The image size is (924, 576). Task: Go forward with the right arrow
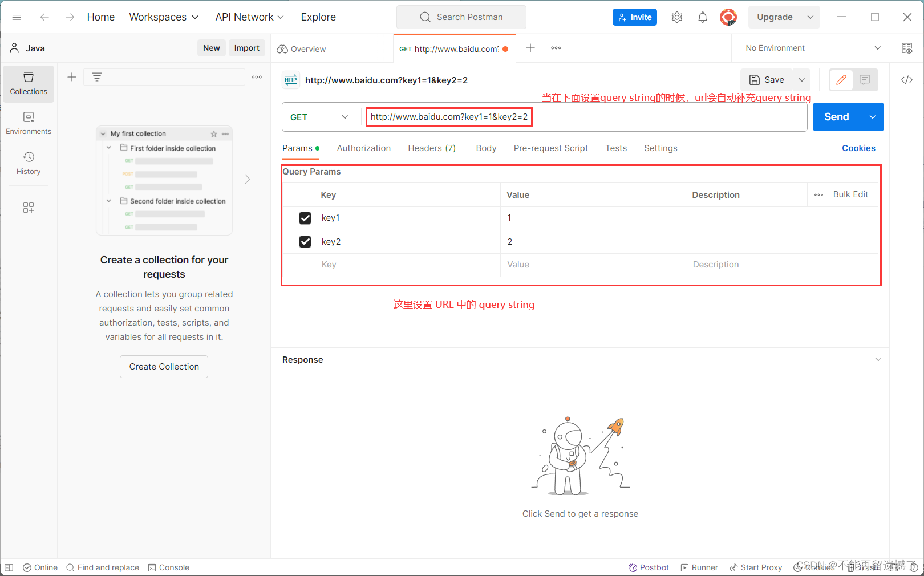tap(70, 17)
